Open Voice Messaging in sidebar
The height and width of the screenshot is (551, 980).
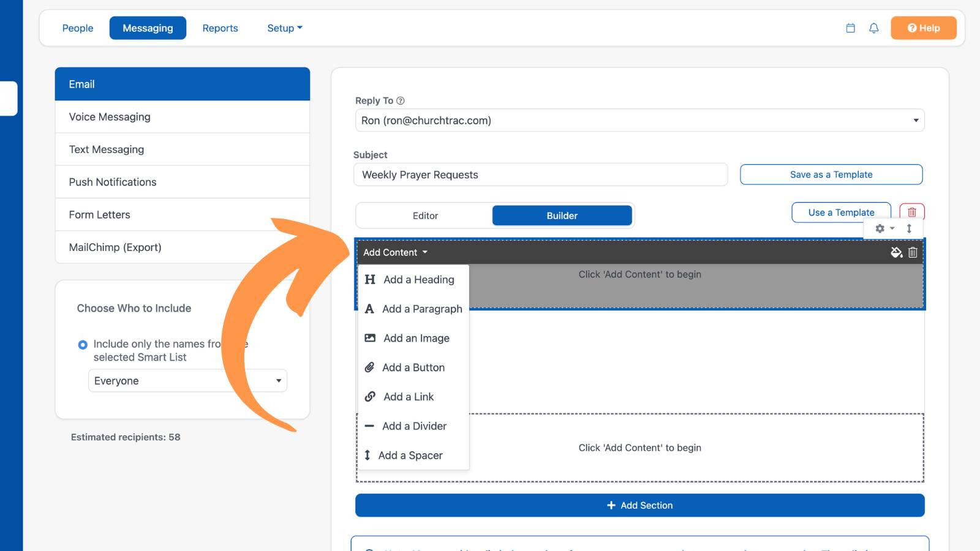point(183,117)
